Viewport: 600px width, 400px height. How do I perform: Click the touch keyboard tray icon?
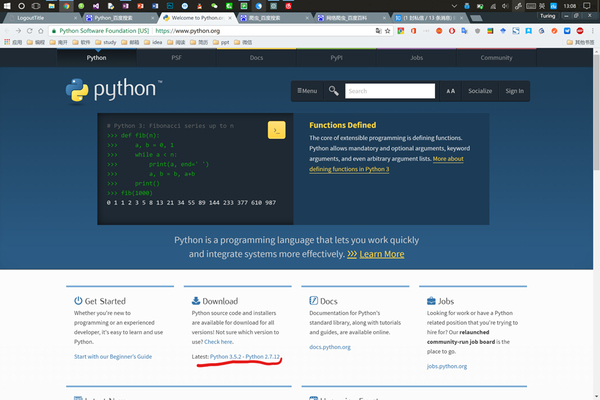tap(531, 6)
